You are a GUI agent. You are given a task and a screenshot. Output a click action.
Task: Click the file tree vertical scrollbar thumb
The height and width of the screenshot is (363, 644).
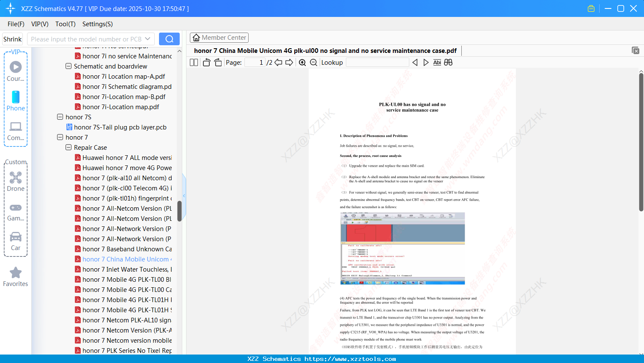179,211
